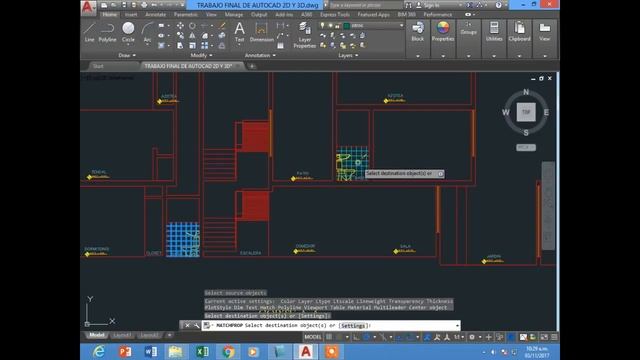Open the WCS dropdown below ViewCube

(x=526, y=147)
